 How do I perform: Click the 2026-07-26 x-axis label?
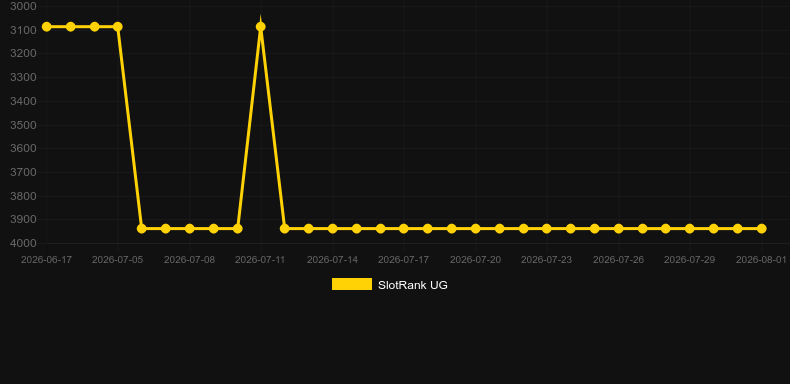click(x=619, y=260)
